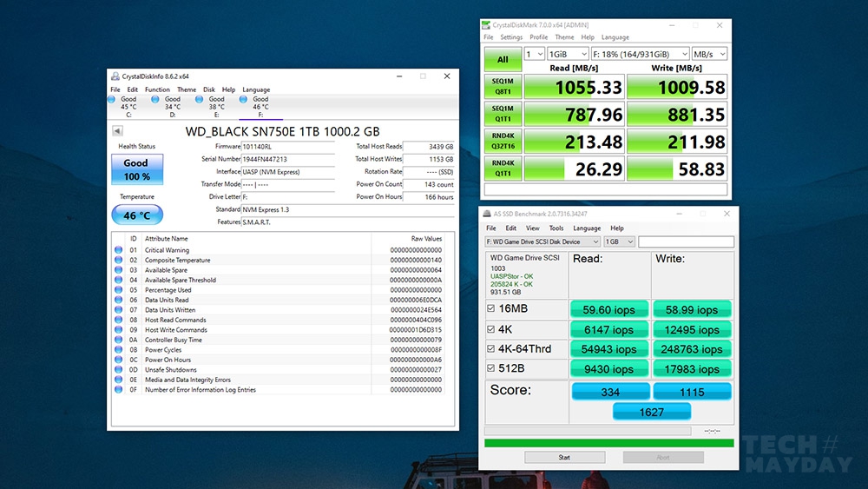Click the empty comment field in CrystalDiskMark
Viewport: 868px width, 489px height.
(x=606, y=189)
